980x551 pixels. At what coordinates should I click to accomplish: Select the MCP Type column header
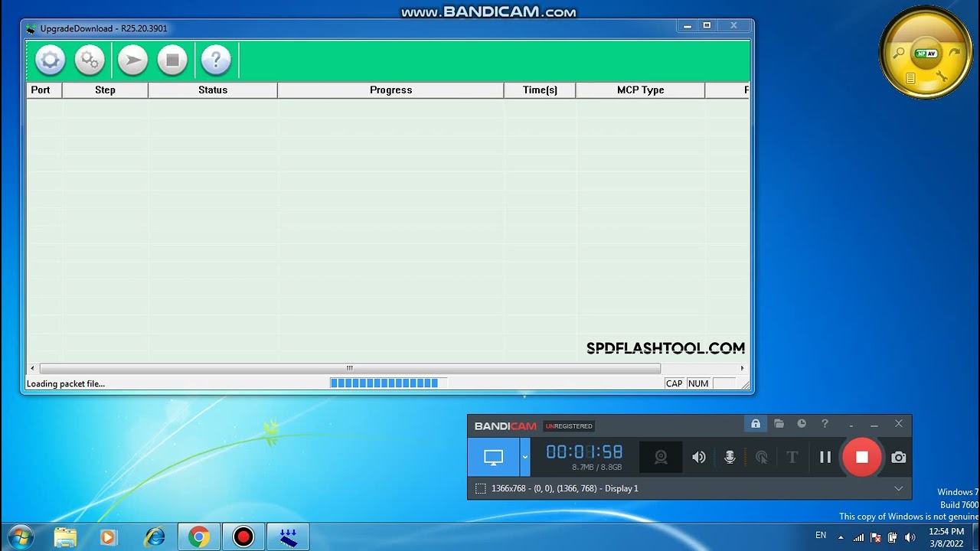[640, 90]
